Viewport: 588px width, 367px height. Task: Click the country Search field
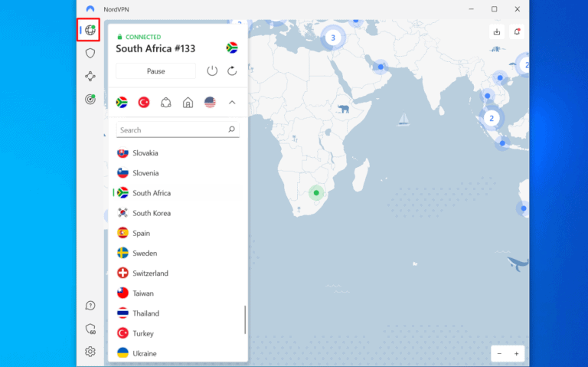pyautogui.click(x=178, y=129)
